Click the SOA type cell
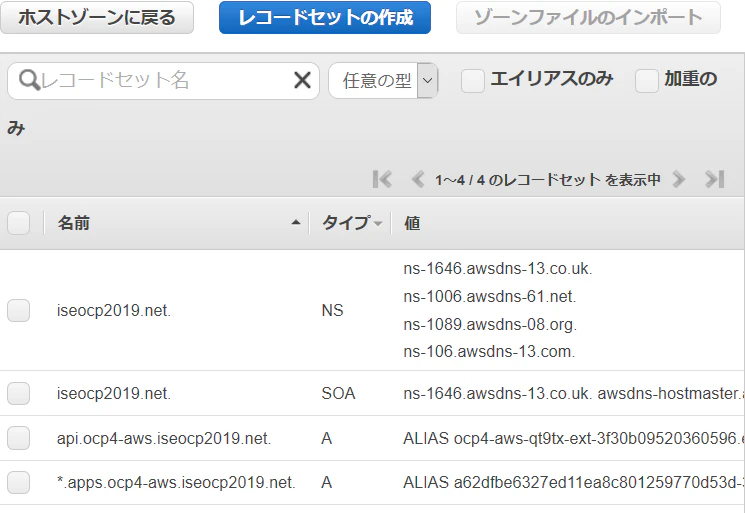Viewport: 745px width, 513px height. [x=338, y=393]
